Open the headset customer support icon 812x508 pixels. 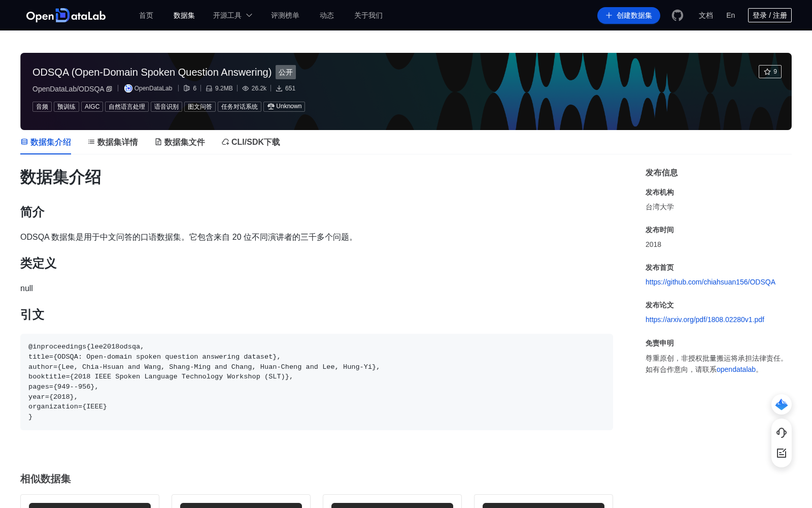pyautogui.click(x=782, y=433)
